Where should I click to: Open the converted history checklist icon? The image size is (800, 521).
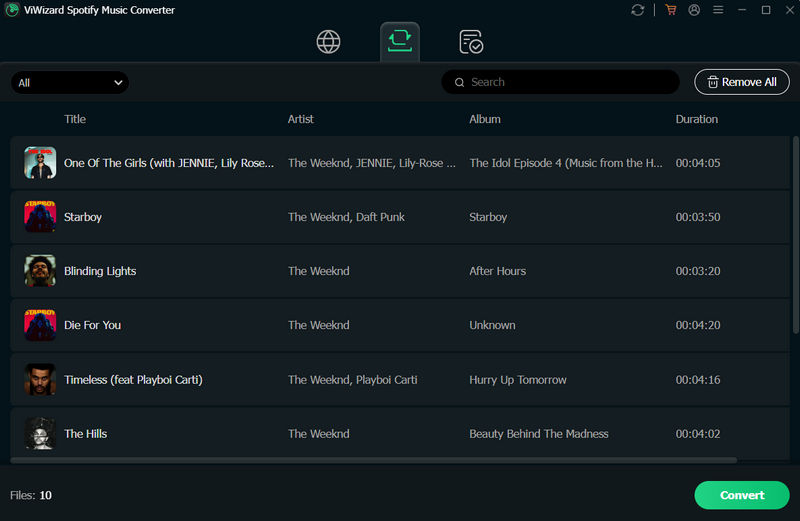tap(471, 42)
